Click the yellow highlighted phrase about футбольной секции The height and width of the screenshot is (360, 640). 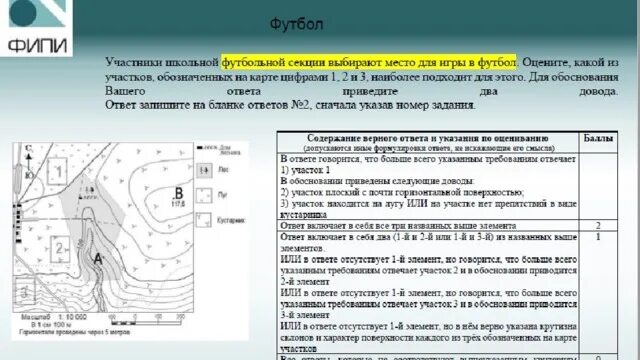coord(369,62)
